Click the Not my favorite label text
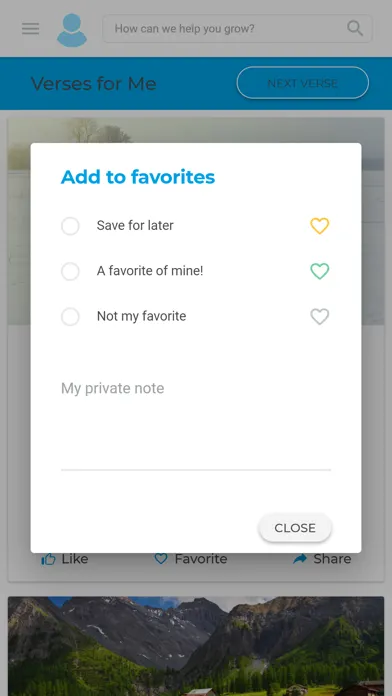This screenshot has height=696, width=392. [x=141, y=316]
